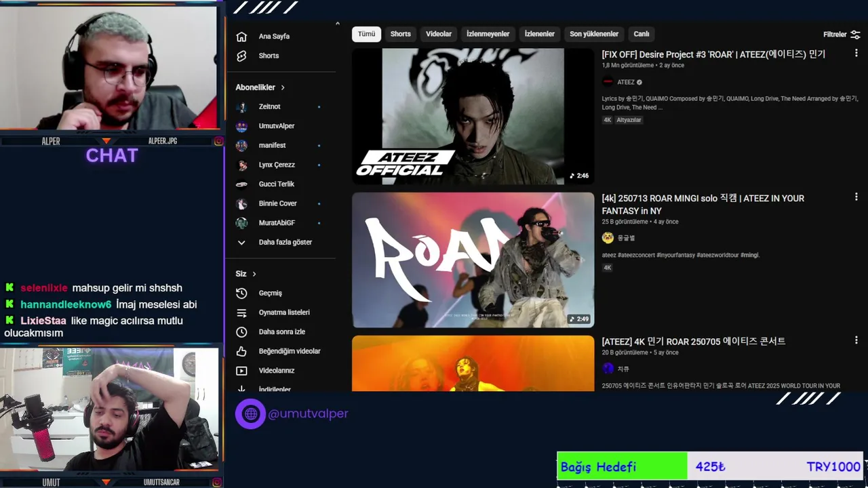Viewport: 868px width, 488px height.
Task: Select the Tümü filter chip
Action: [366, 34]
